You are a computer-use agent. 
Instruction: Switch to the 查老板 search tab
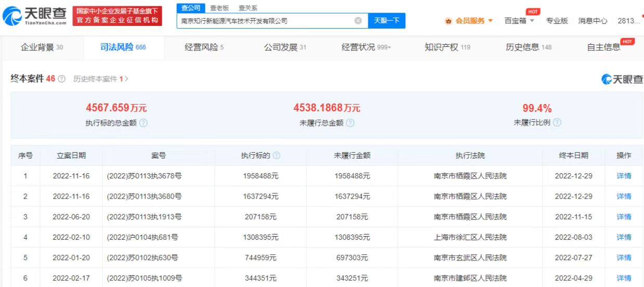click(x=219, y=8)
